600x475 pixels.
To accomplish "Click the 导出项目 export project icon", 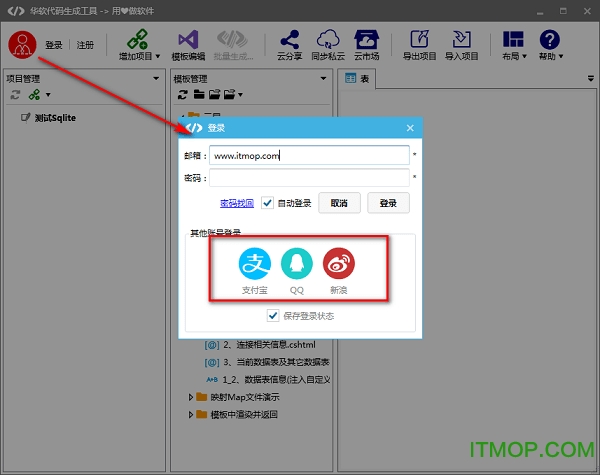I will (419, 39).
